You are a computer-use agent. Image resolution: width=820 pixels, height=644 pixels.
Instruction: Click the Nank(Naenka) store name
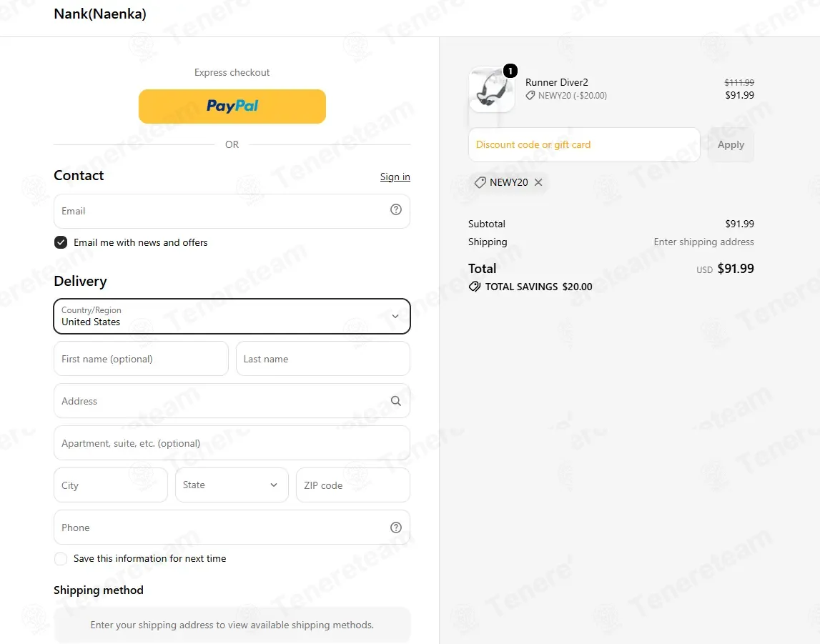click(x=100, y=14)
